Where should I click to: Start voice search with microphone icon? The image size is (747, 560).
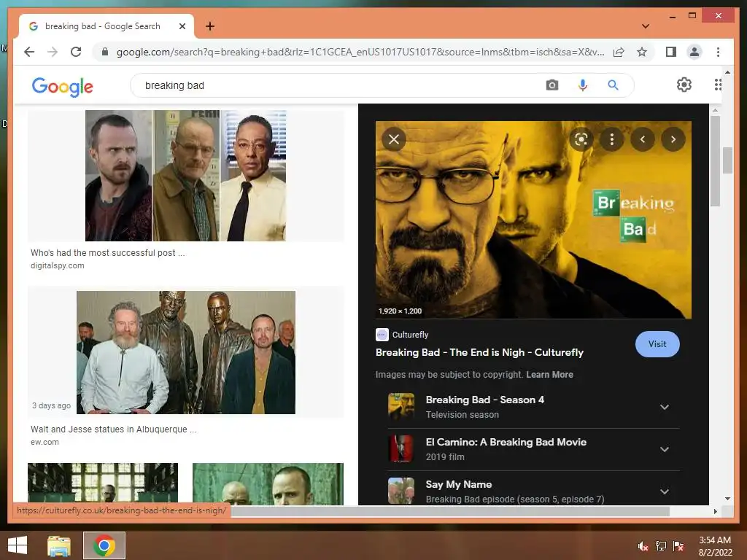[582, 85]
